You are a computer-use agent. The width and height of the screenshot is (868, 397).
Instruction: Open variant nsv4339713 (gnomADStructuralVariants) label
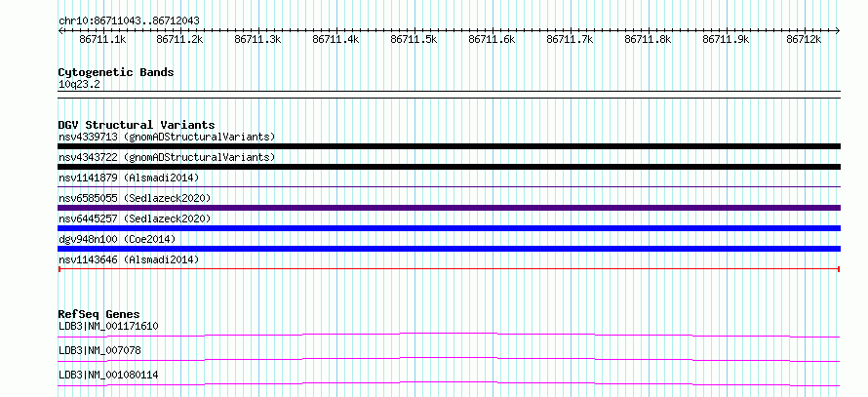167,137
